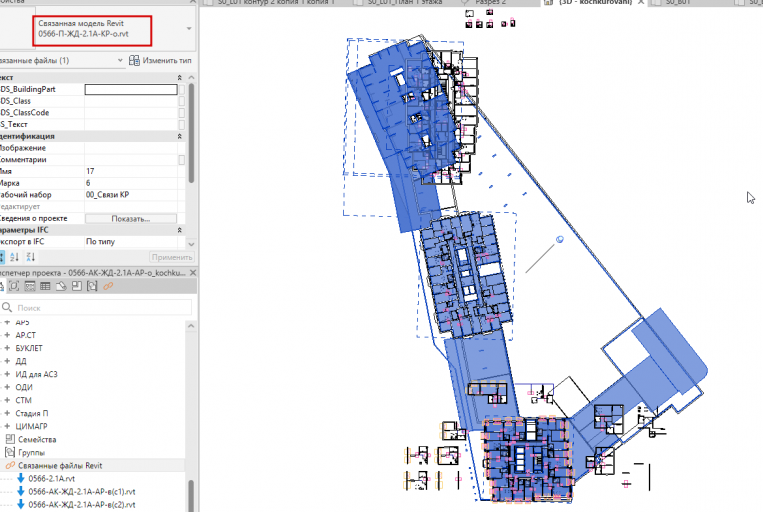Expand the ОДИ tree node
This screenshot has width=763, height=512.
7,387
